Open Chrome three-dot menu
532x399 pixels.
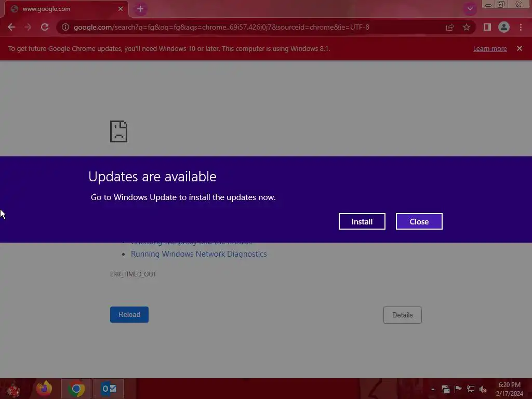(x=521, y=27)
